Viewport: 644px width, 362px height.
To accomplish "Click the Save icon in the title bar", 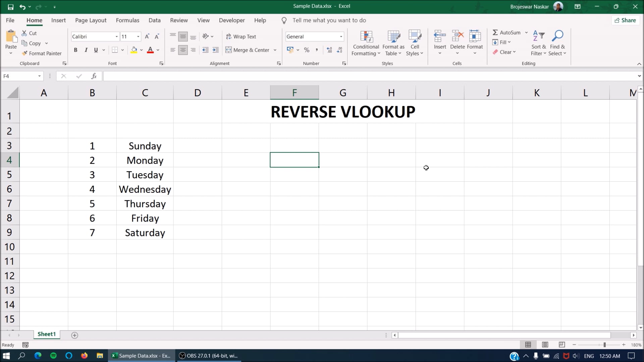I will pos(10,7).
